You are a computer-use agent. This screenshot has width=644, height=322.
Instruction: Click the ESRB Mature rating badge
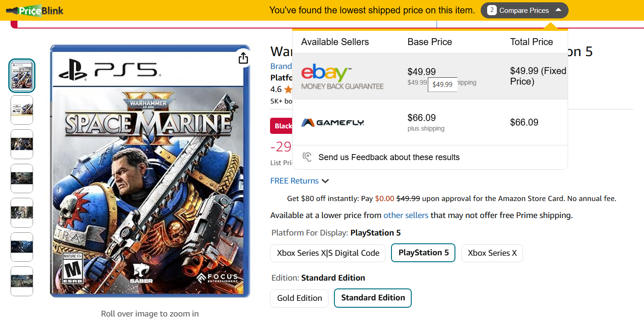coord(72,268)
